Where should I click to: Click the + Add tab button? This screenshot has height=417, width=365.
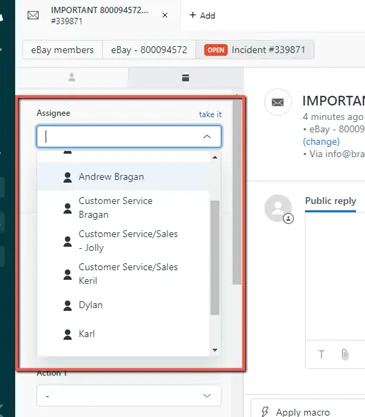coord(202,15)
